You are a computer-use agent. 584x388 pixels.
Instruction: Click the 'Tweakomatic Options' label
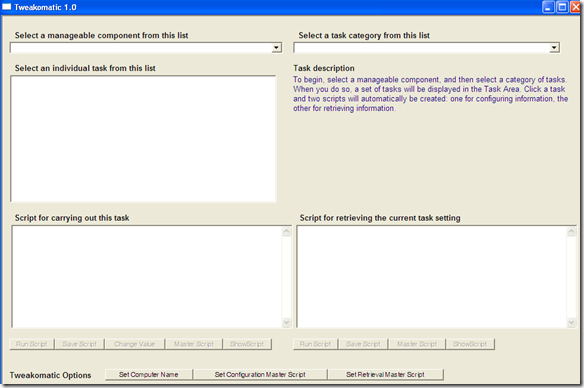coord(50,375)
